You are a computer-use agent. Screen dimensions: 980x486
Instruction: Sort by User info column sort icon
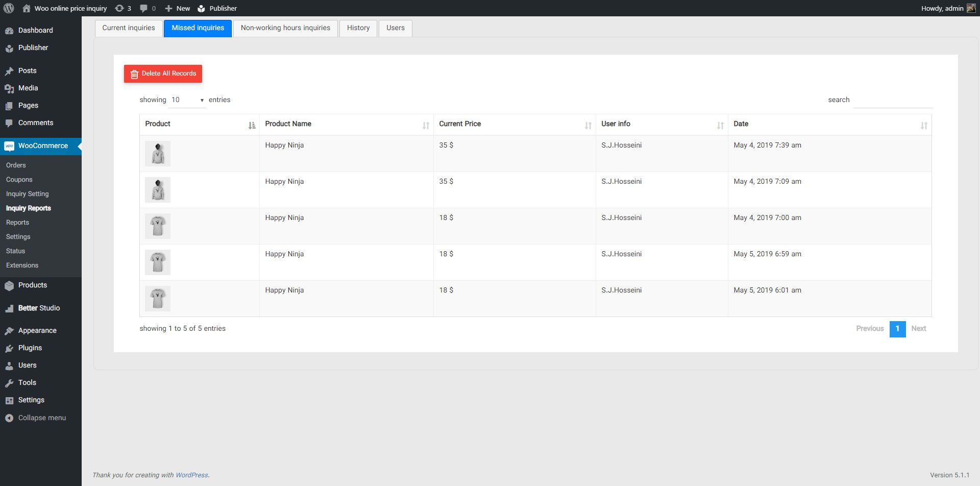720,125
